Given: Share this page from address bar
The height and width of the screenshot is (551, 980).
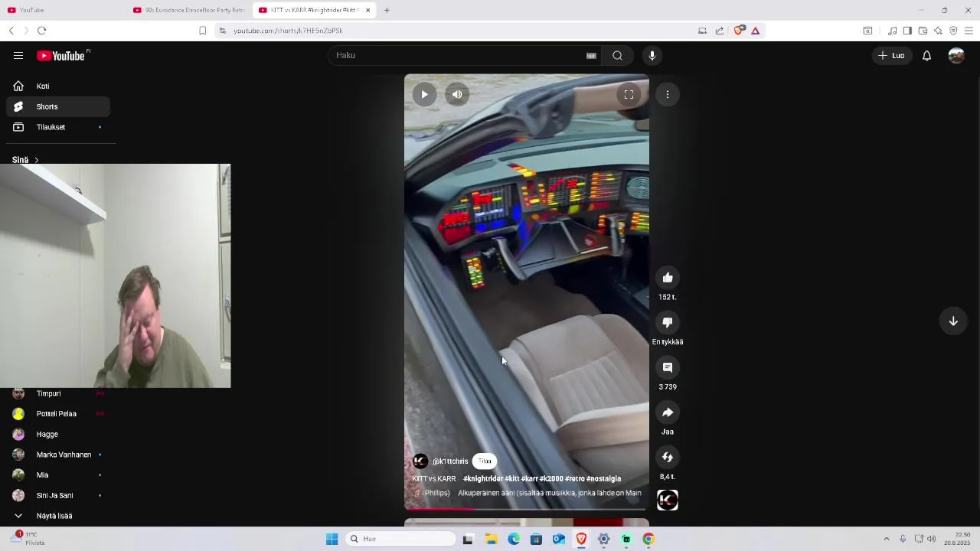Looking at the screenshot, I should (720, 31).
